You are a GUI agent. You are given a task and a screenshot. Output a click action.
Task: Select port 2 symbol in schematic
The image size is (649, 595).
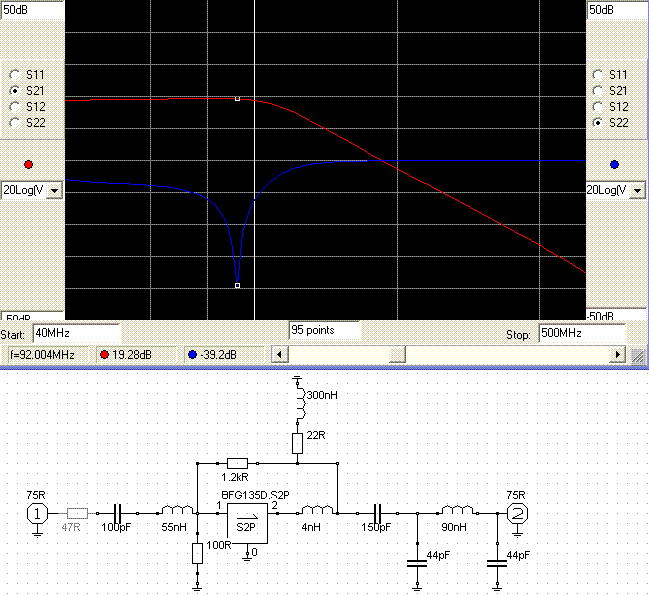517,513
